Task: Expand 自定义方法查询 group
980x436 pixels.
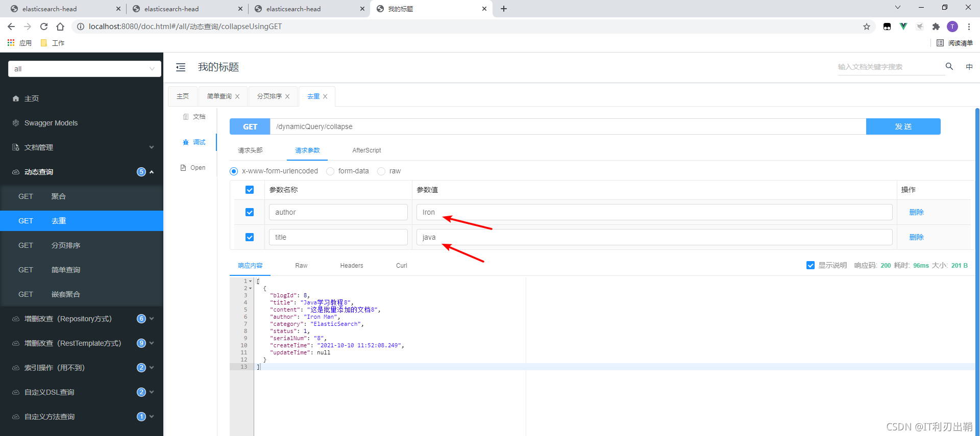Action: tap(152, 417)
